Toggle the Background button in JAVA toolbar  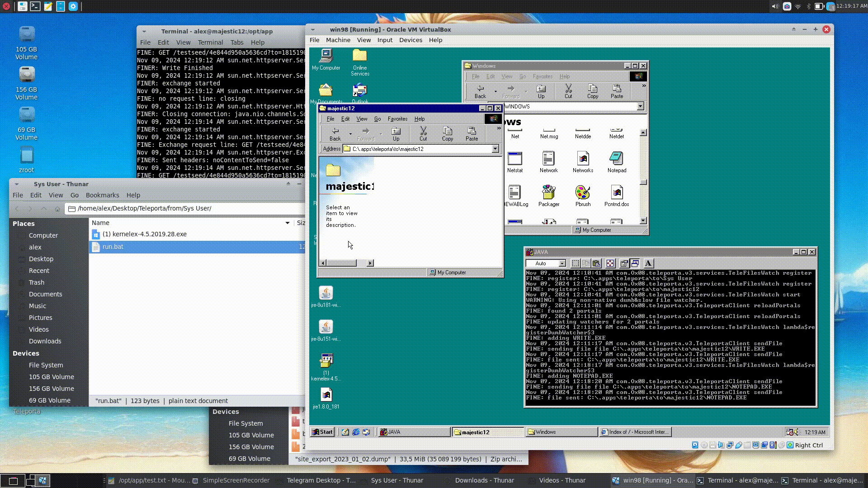click(635, 263)
